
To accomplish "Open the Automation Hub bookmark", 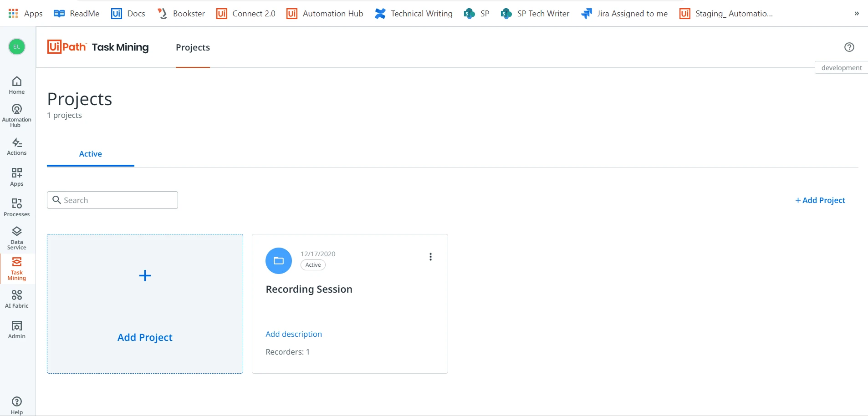I will 325,13.
